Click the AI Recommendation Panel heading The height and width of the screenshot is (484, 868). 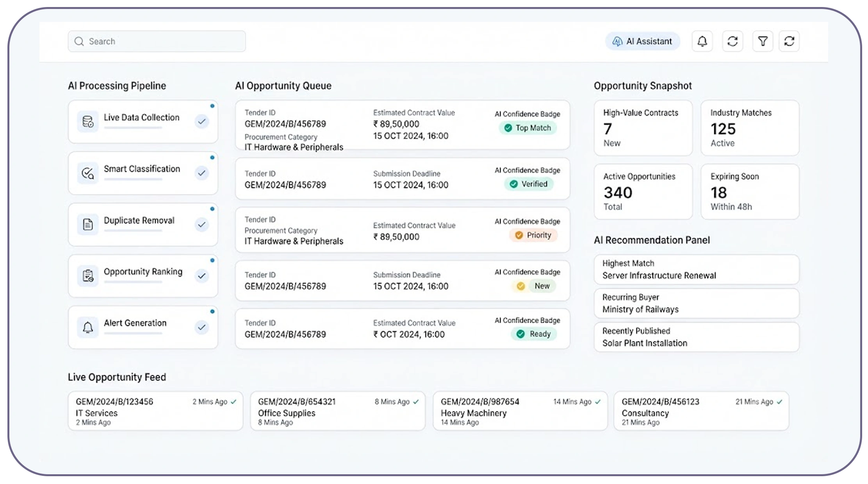[x=652, y=240]
